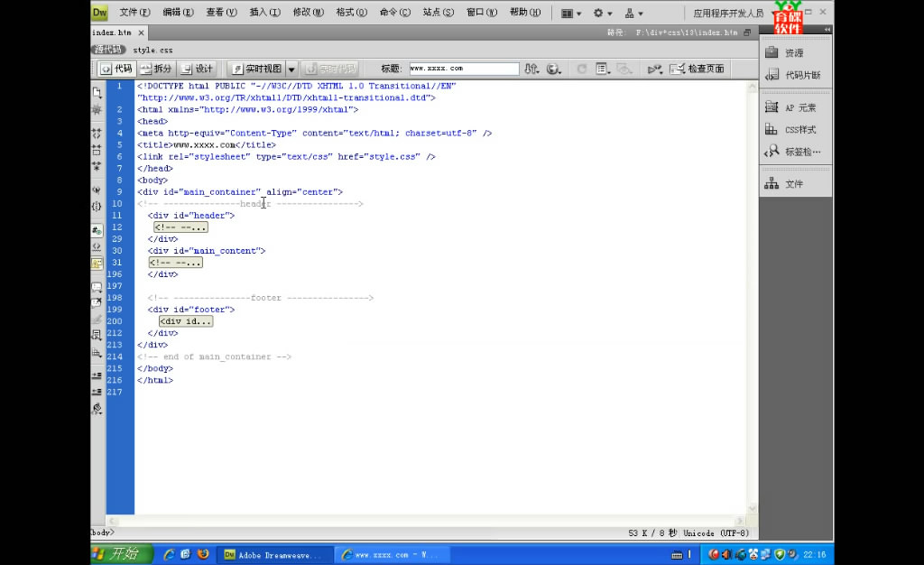The image size is (924, 565).
Task: Click the vertical scrollbar down arrow of code view
Action: (x=753, y=508)
